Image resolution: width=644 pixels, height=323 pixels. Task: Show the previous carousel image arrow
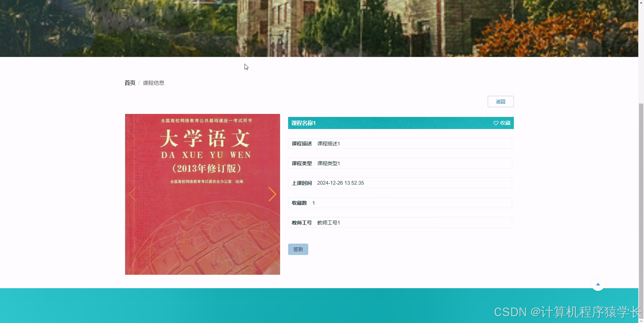pyautogui.click(x=132, y=194)
